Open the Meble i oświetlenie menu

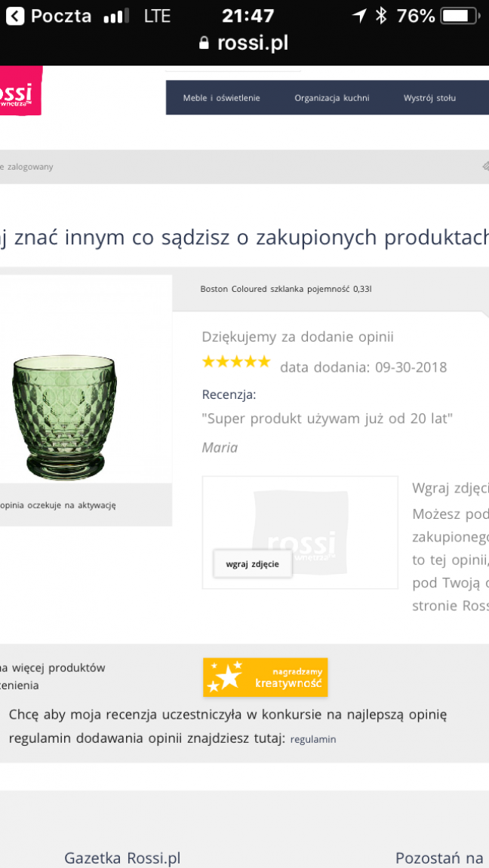tap(221, 98)
